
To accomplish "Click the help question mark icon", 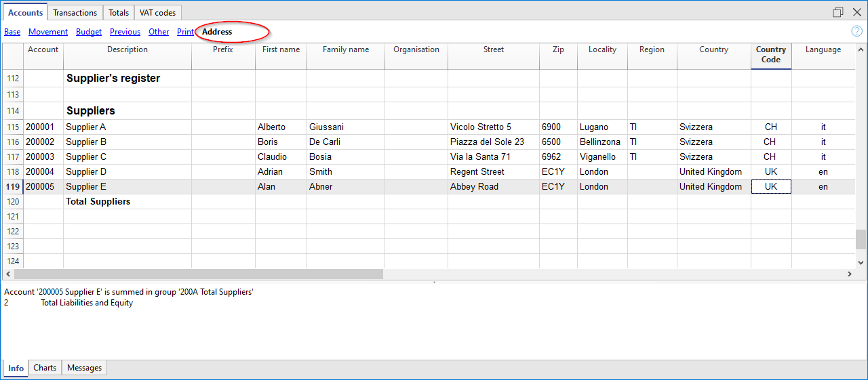I will coord(856,31).
